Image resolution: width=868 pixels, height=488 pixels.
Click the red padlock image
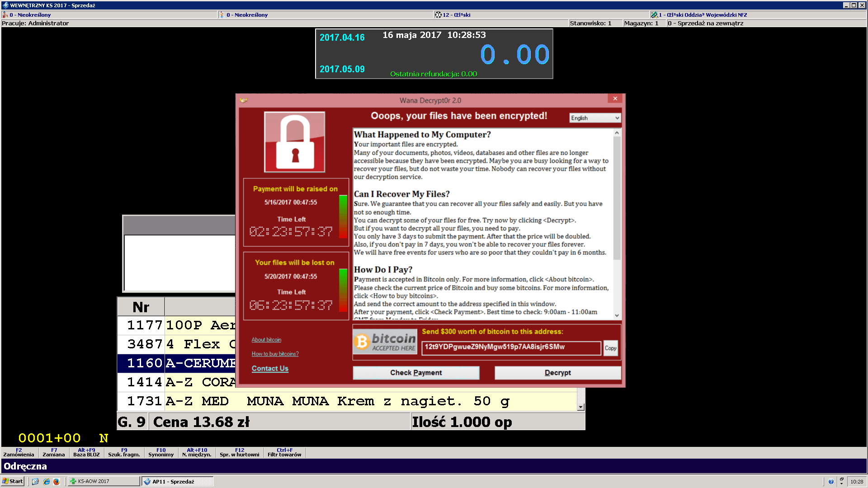[295, 142]
